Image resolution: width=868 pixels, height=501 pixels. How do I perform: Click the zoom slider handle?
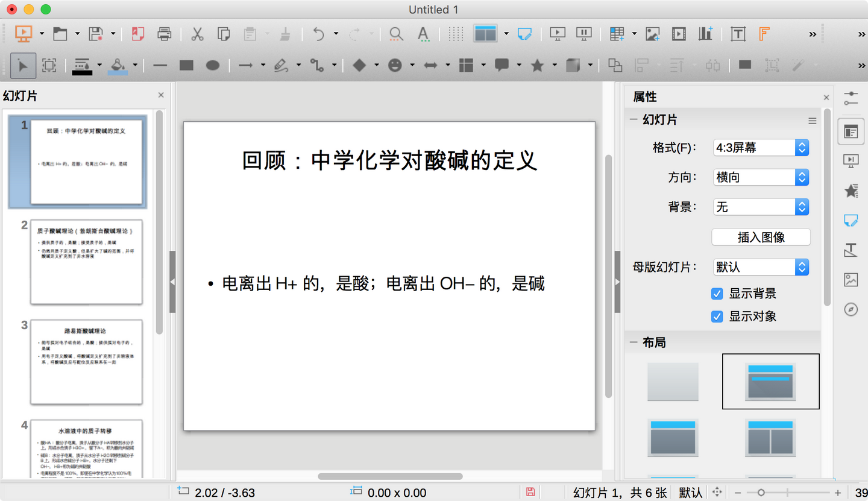tap(761, 493)
